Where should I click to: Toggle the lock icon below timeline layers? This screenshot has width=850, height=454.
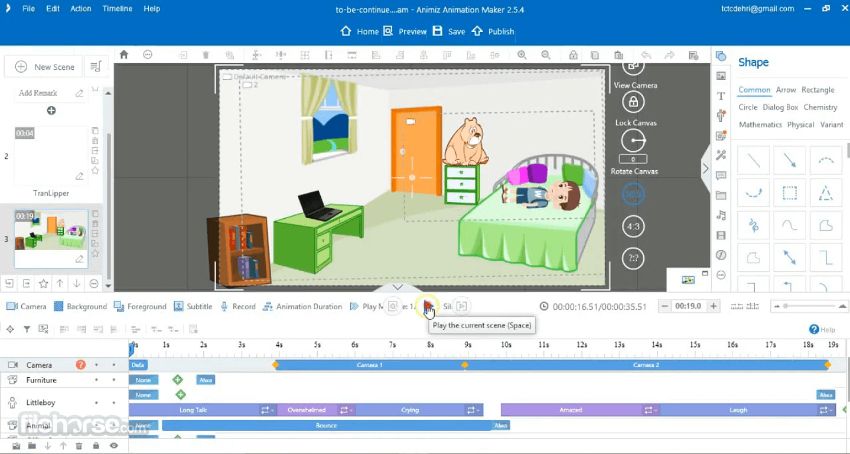(98, 446)
